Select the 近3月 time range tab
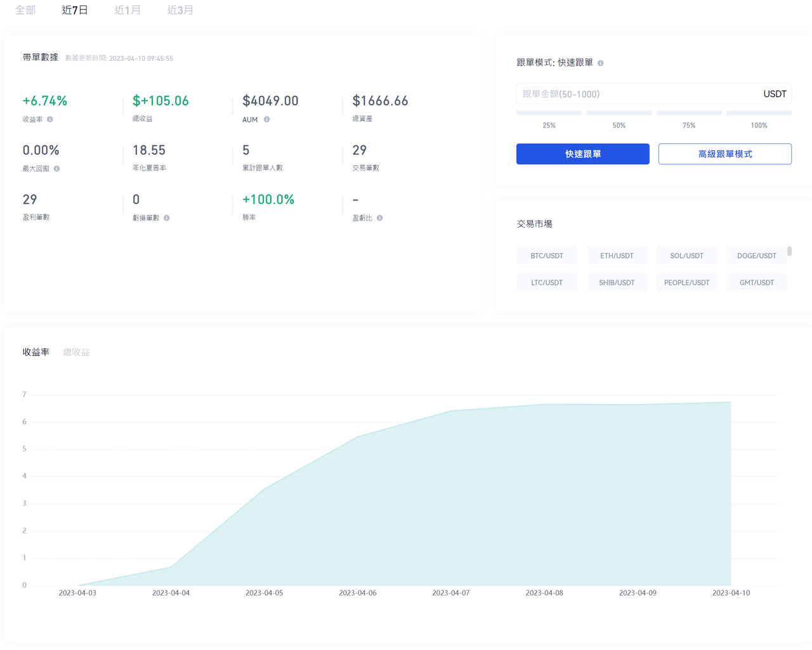Viewport: 812px width, 650px height. coord(180,10)
